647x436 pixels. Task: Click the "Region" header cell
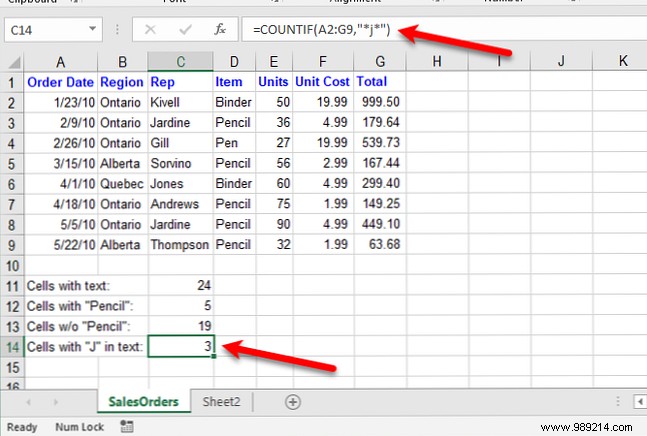click(x=123, y=82)
